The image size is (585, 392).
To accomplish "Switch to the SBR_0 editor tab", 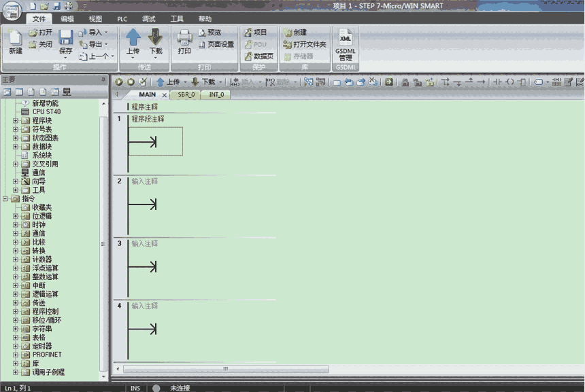I will [x=186, y=94].
